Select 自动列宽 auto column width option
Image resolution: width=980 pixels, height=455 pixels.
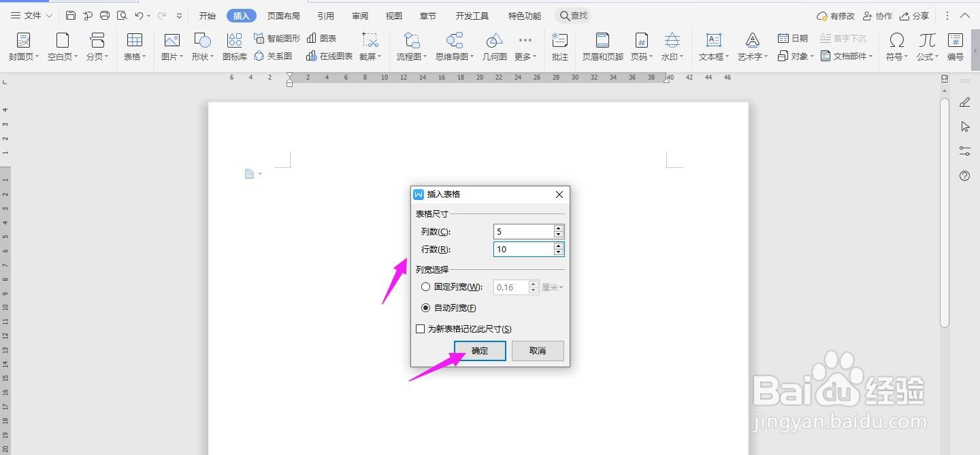[448, 308]
